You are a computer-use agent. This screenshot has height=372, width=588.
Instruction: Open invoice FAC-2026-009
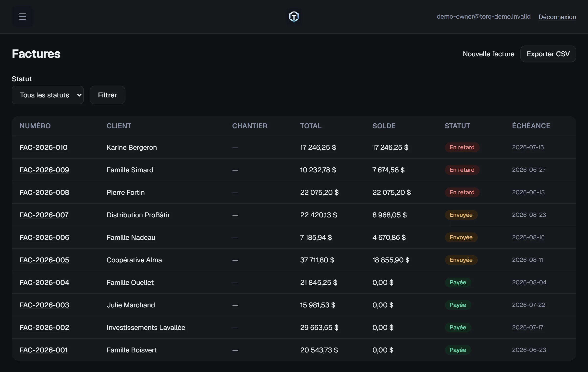point(44,170)
